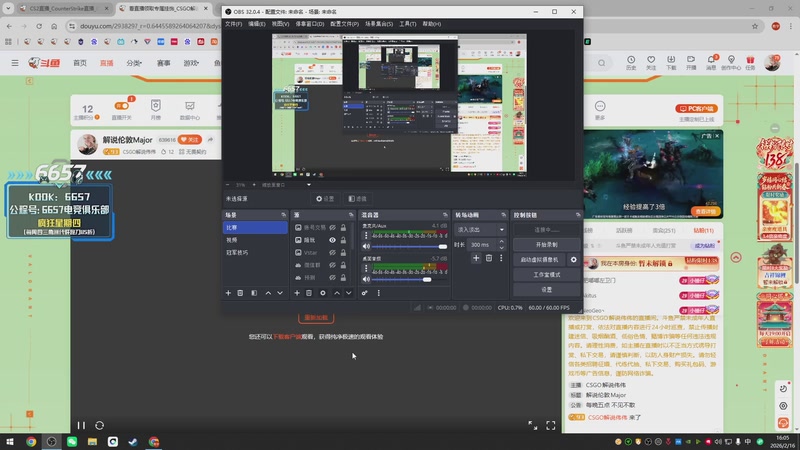The width and height of the screenshot is (800, 450).
Task: Add a transition with plus button
Action: 476,258
